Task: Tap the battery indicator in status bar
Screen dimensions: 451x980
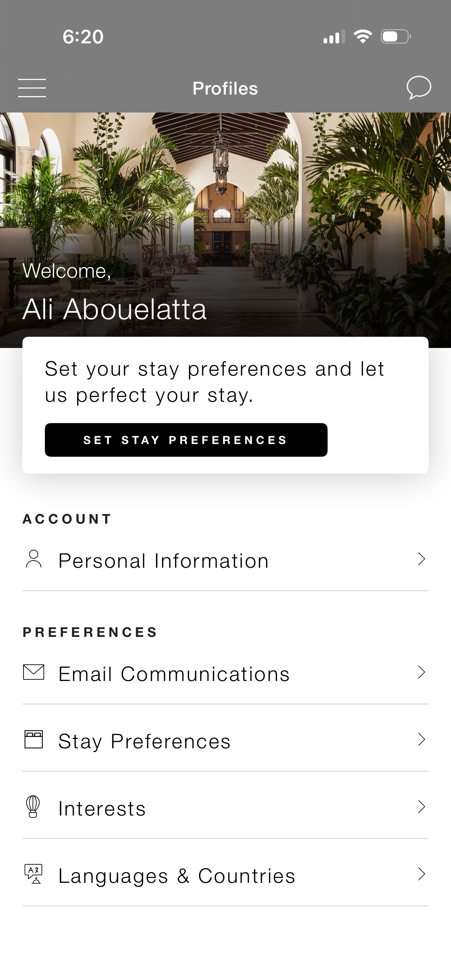Action: click(x=396, y=37)
